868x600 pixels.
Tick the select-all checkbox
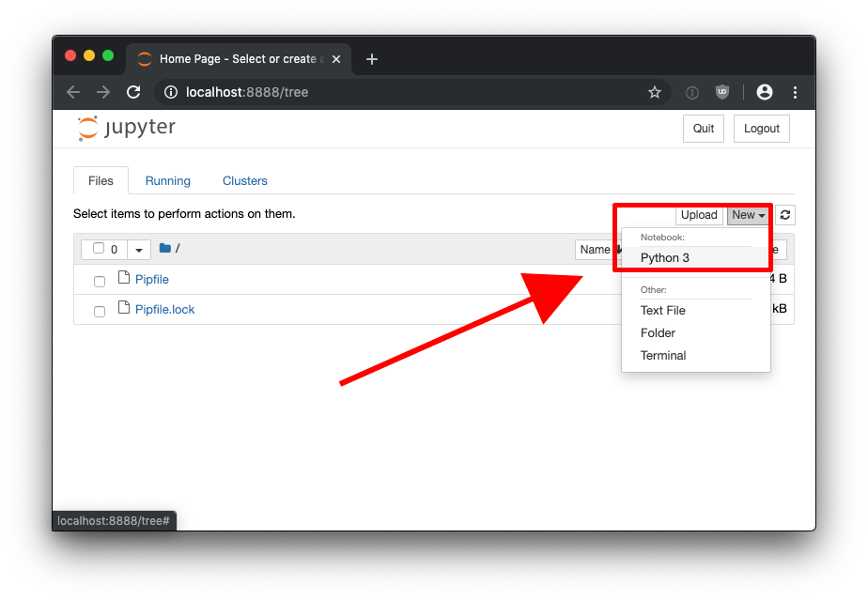(x=99, y=248)
